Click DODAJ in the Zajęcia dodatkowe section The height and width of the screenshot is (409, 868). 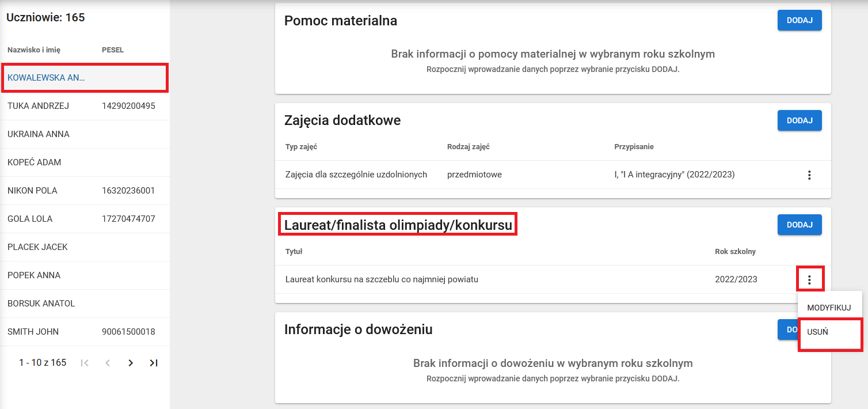[x=800, y=120]
